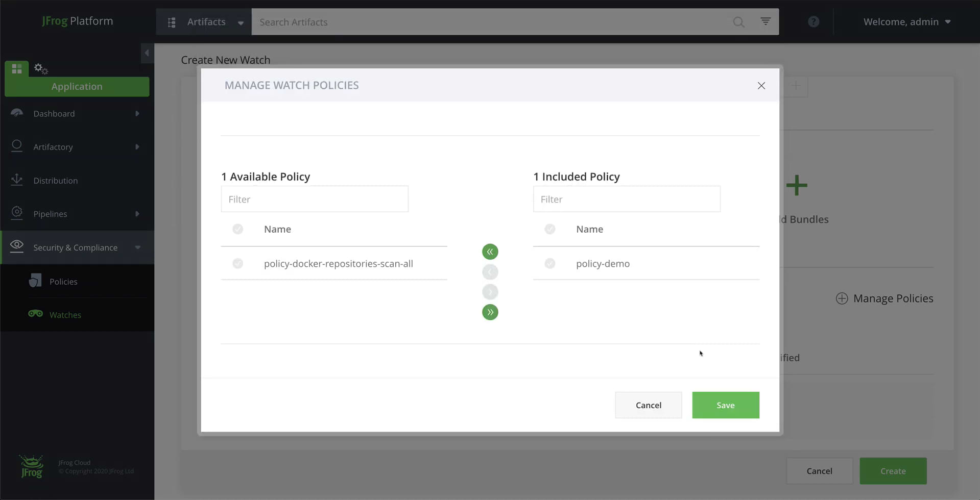This screenshot has width=980, height=500.
Task: Click the Available Policy filter field
Action: 314,199
